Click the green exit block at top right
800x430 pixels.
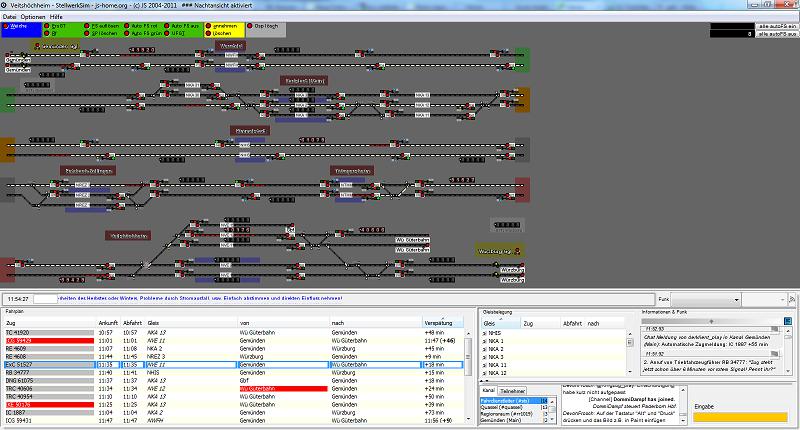[x=522, y=60]
